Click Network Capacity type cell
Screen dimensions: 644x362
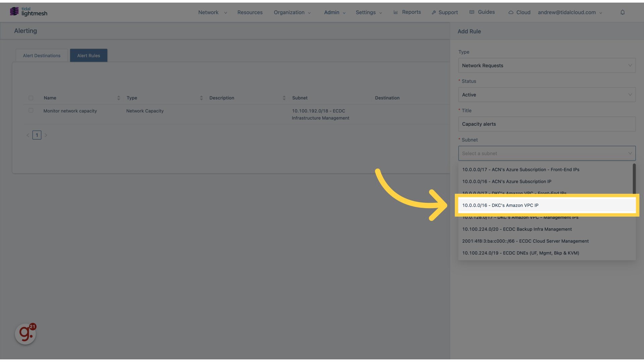pos(145,111)
